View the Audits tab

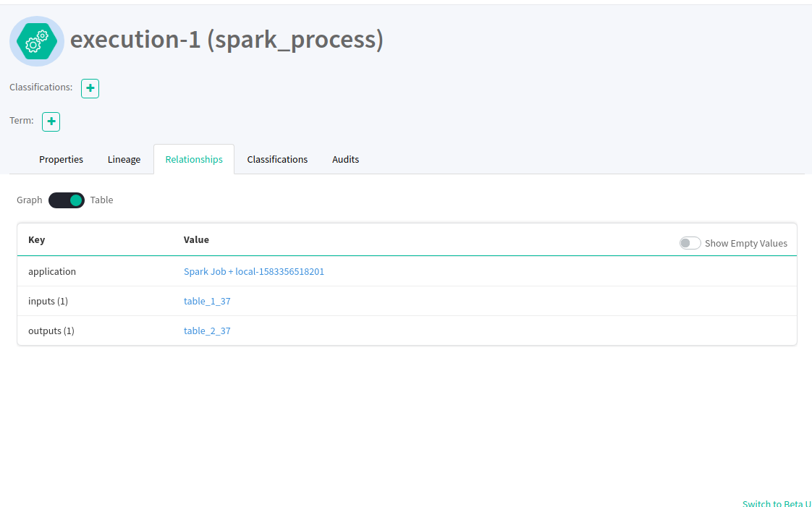pos(345,159)
